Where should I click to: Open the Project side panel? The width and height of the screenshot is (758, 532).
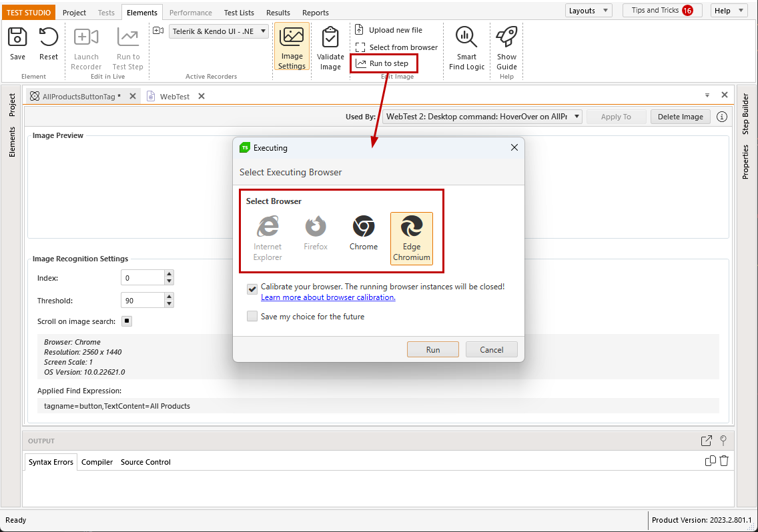point(11,105)
